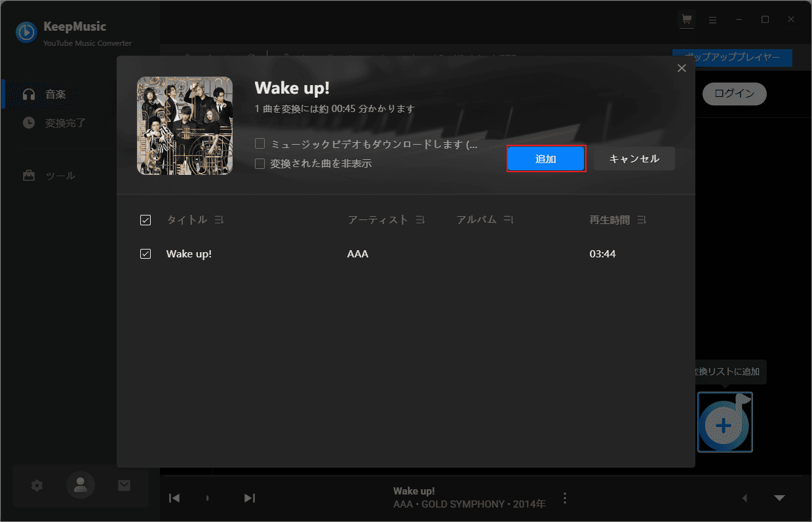The height and width of the screenshot is (522, 812).
Task: Click AAA • GOLD SYMPHONY • 2014年 text
Action: 469,505
